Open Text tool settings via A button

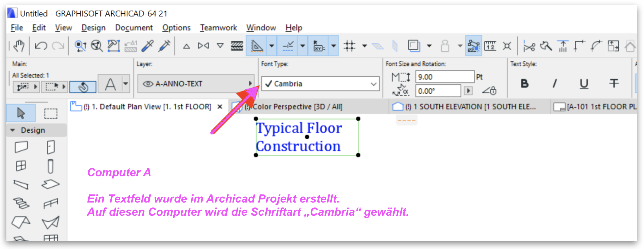tap(110, 84)
